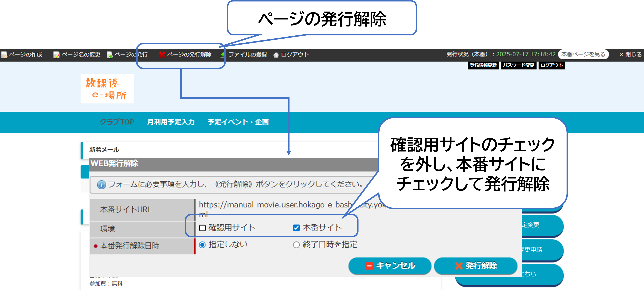Check the 確認用サイト checkbox
The width and height of the screenshot is (644, 290).
pyautogui.click(x=202, y=228)
